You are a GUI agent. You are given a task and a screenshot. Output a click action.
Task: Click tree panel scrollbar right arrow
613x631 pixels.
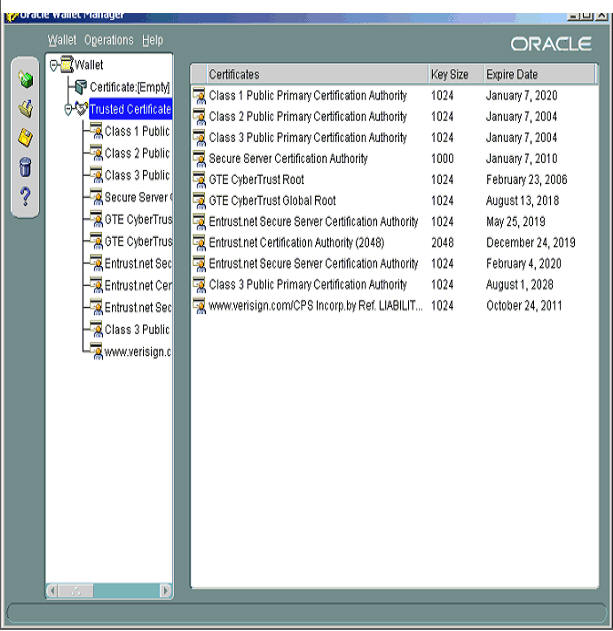pos(165,591)
